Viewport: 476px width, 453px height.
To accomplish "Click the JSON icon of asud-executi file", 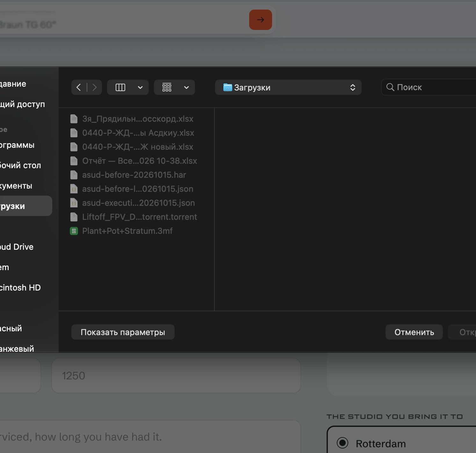I will pos(74,203).
